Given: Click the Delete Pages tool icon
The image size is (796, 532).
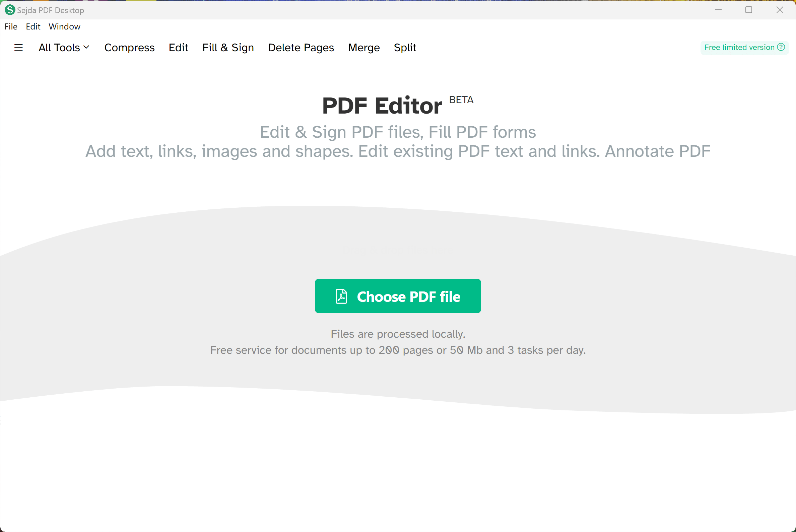Looking at the screenshot, I should 301,47.
